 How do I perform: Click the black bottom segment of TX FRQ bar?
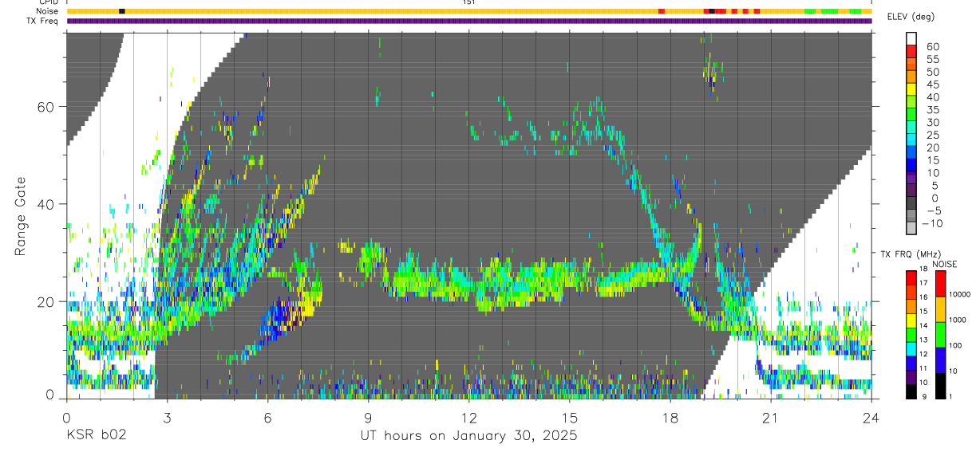point(911,391)
